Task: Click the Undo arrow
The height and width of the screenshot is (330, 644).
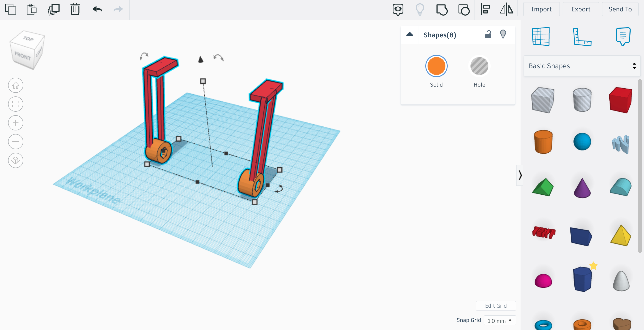Action: click(x=97, y=9)
